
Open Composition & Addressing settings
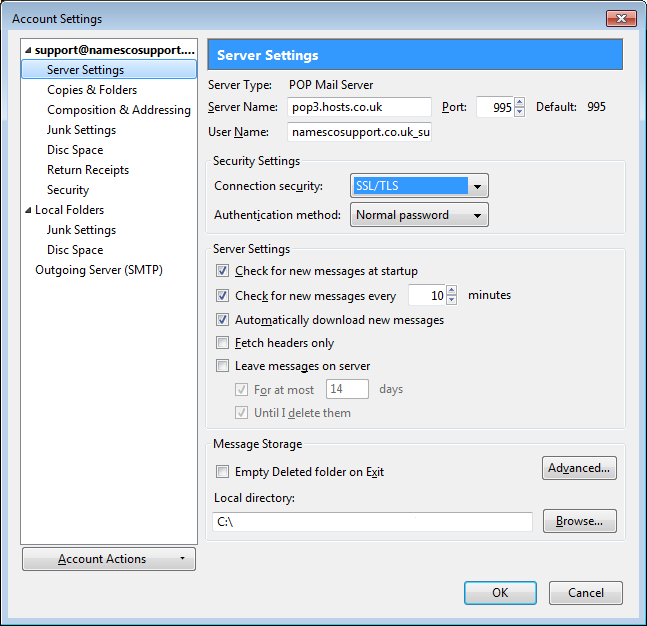pos(119,110)
